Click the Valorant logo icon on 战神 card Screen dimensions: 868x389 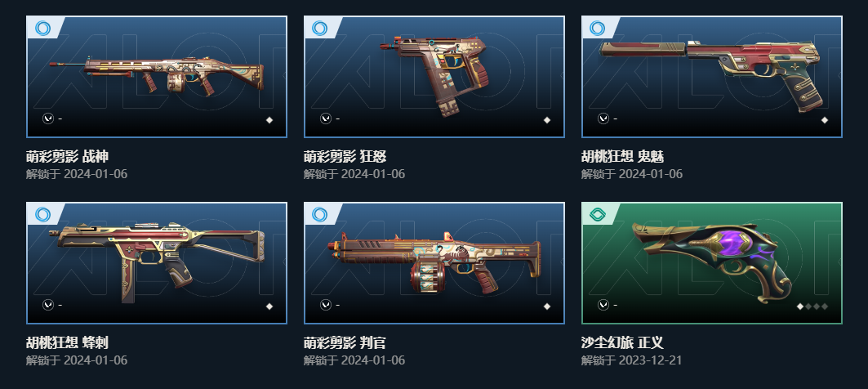pyautogui.click(x=48, y=118)
